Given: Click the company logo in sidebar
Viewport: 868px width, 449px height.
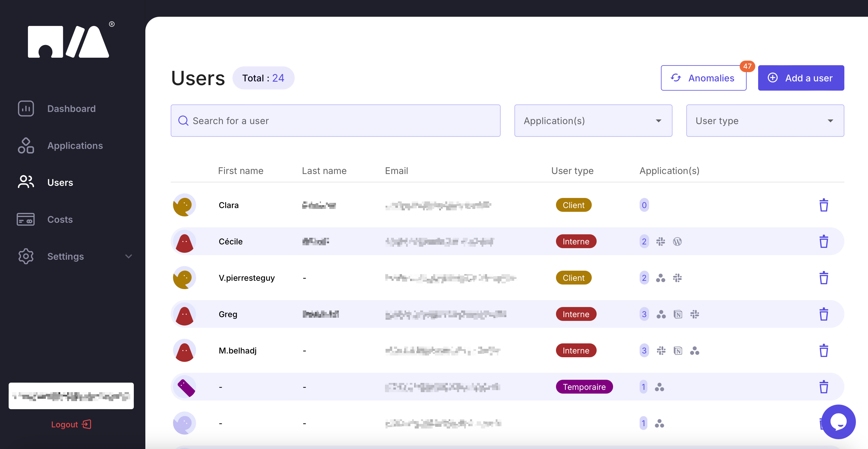Looking at the screenshot, I should (68, 42).
